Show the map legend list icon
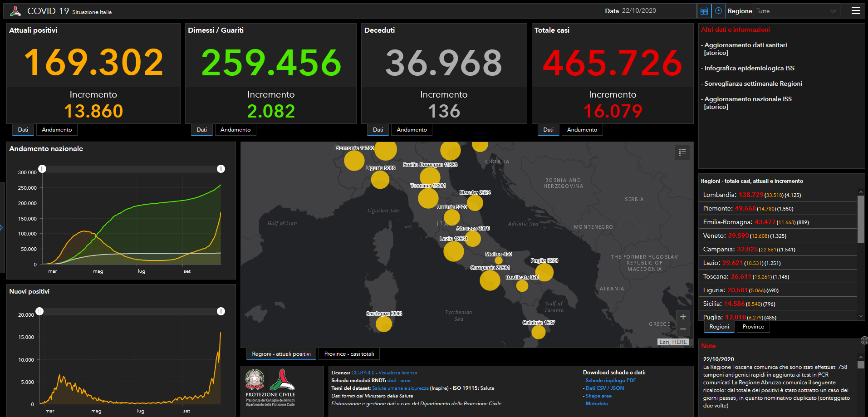This screenshot has height=417, width=868. click(682, 152)
